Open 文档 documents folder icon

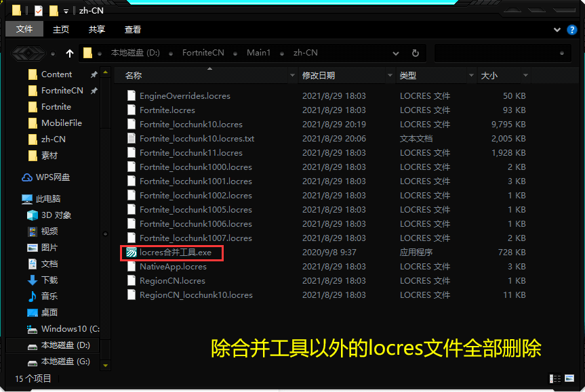(33, 264)
